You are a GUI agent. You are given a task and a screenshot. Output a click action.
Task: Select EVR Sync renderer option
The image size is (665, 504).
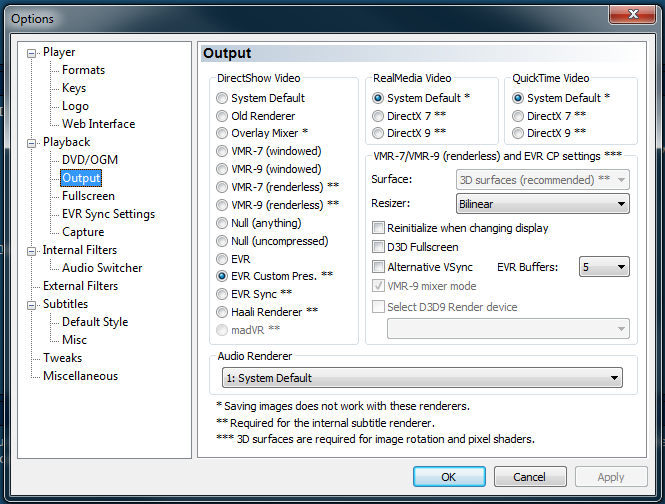222,293
